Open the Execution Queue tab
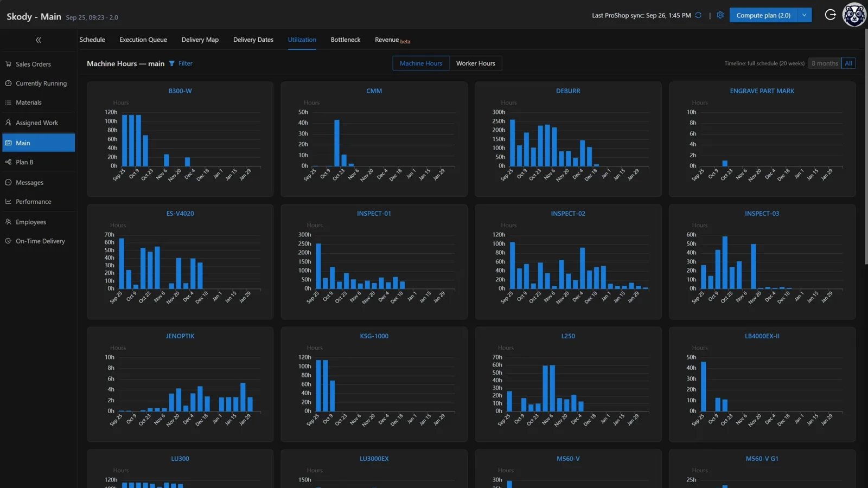The height and width of the screenshot is (488, 868). (x=143, y=40)
